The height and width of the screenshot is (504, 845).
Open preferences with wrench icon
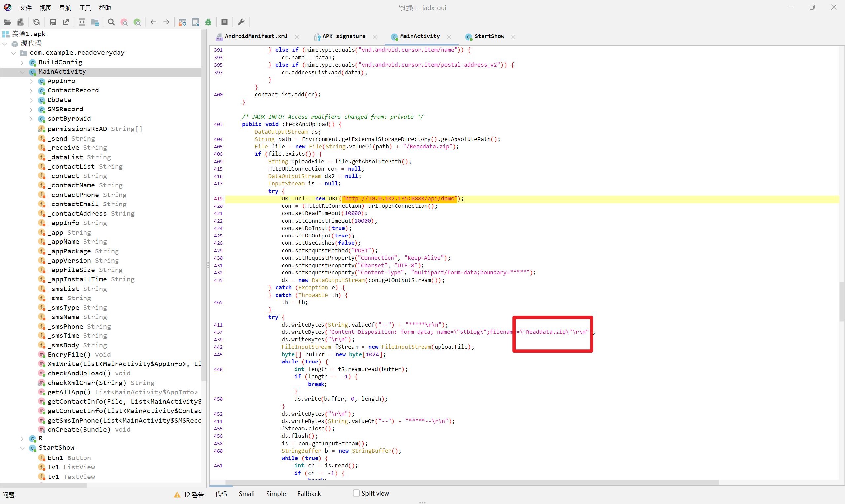[x=241, y=22]
